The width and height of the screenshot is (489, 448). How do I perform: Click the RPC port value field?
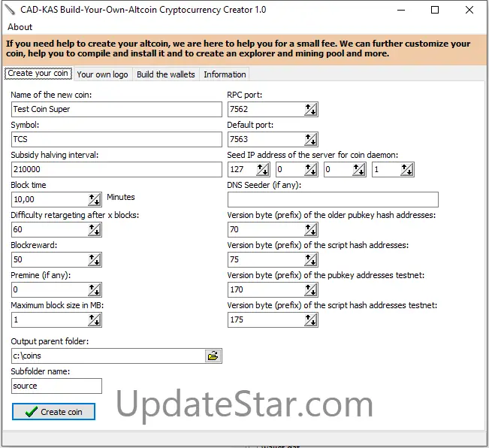pyautogui.click(x=266, y=109)
